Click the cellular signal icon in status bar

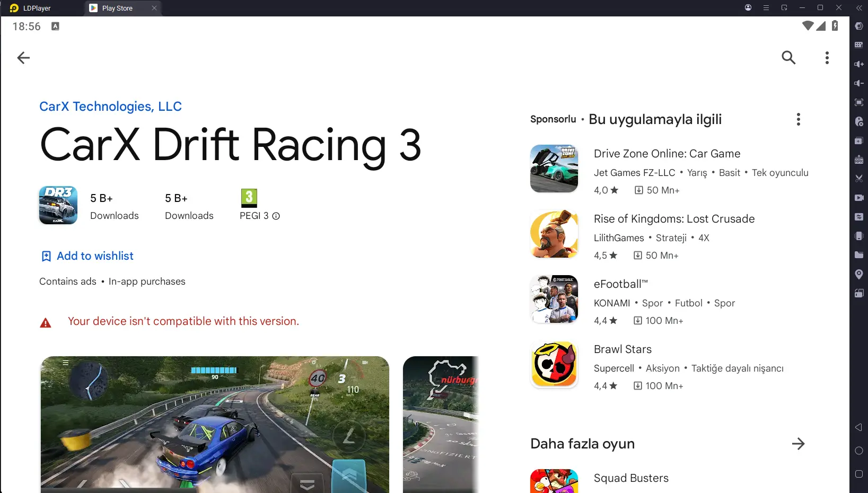pos(821,25)
